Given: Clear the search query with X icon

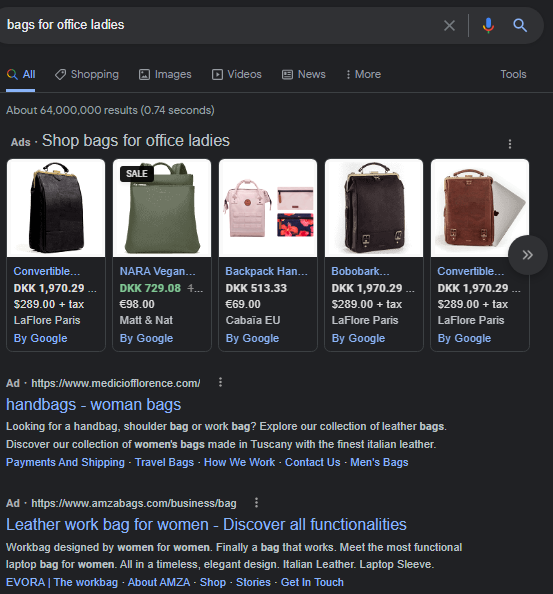Looking at the screenshot, I should coord(449,26).
